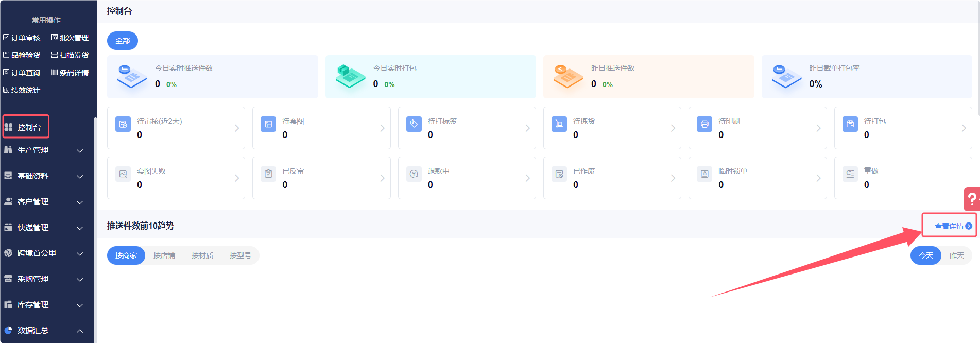The width and height of the screenshot is (980, 343).
Task: Switch to the 按材质 tab
Action: [202, 255]
